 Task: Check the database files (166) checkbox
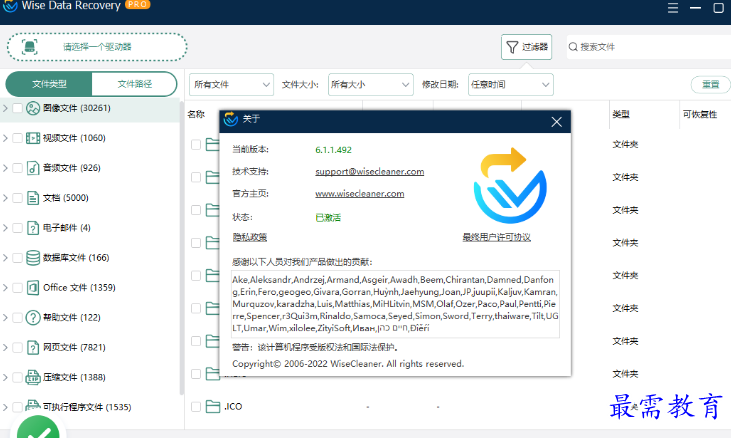point(17,258)
